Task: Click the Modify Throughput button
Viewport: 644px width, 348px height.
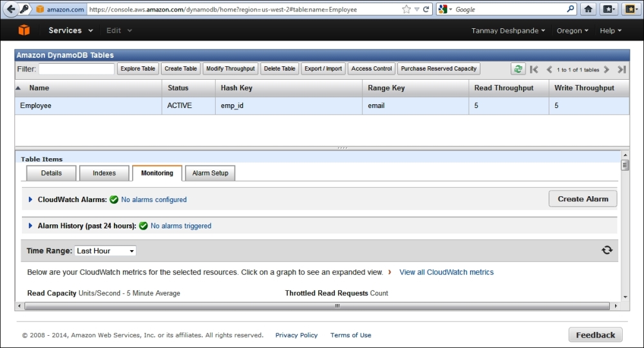Action: (231, 69)
